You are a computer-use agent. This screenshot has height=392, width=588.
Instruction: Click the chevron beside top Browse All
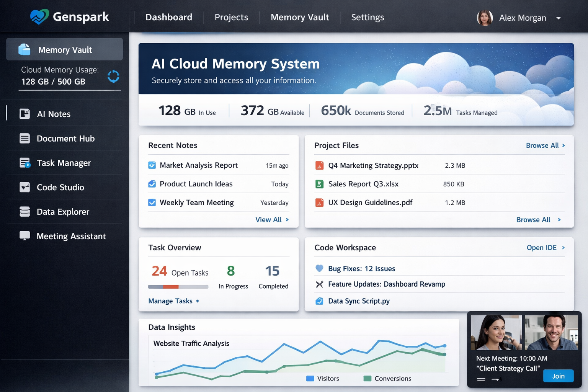tap(563, 145)
